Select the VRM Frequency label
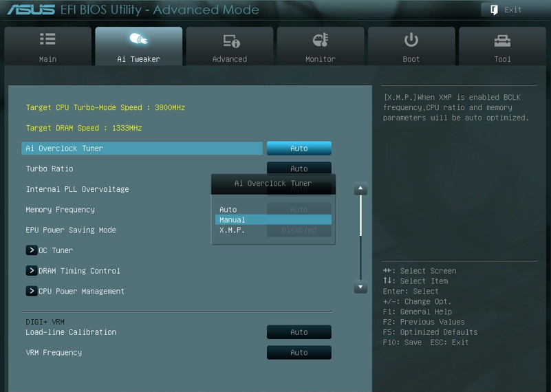 tap(54, 352)
